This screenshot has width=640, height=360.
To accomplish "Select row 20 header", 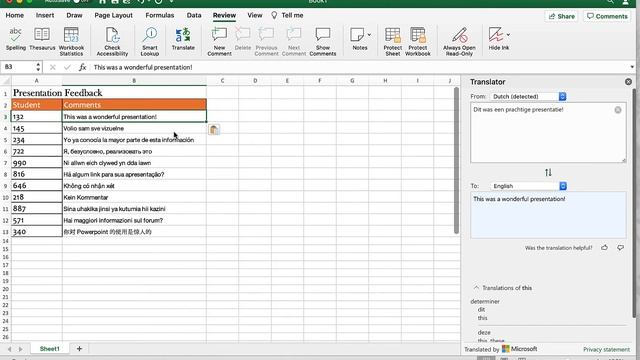I will (5, 289).
